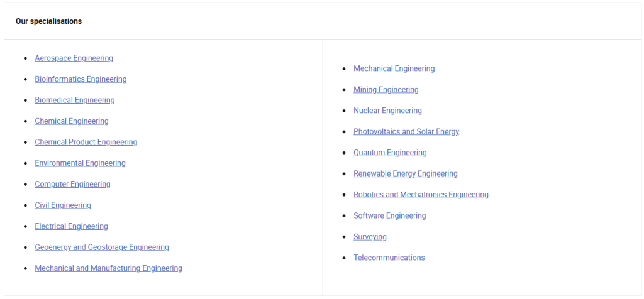Open Computer Engineering specialisation link
The image size is (644, 299).
point(72,185)
